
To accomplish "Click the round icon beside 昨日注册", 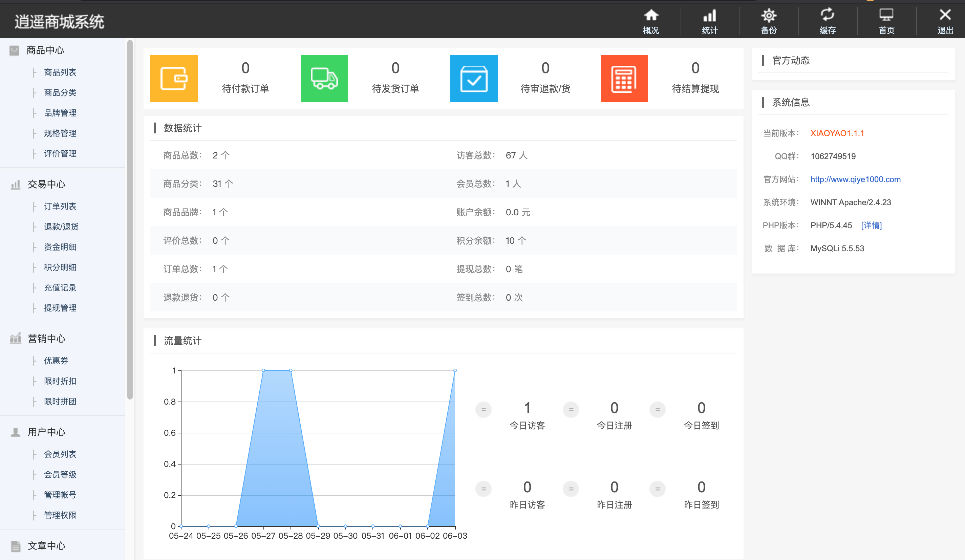I will click(571, 489).
